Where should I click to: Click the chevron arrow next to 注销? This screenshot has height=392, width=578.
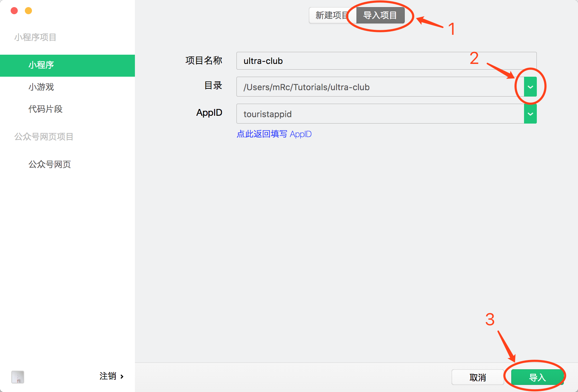122,376
